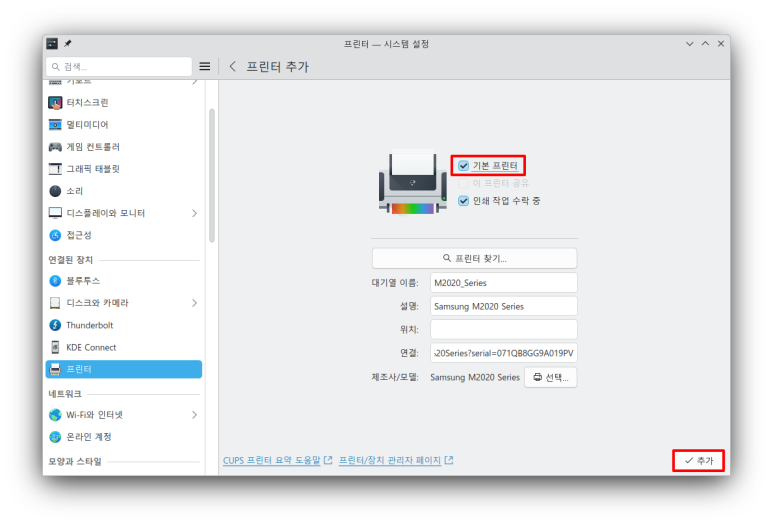Click the connection URI field
The image size is (773, 526).
click(503, 353)
